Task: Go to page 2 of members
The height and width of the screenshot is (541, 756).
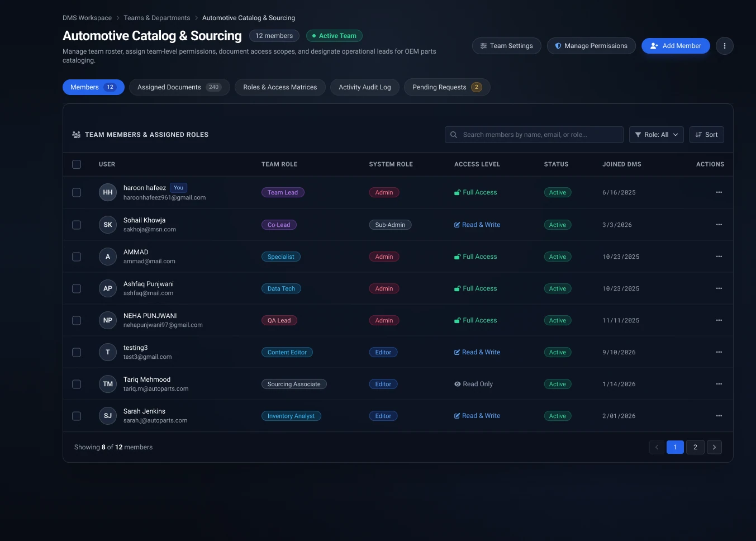Action: (x=695, y=447)
